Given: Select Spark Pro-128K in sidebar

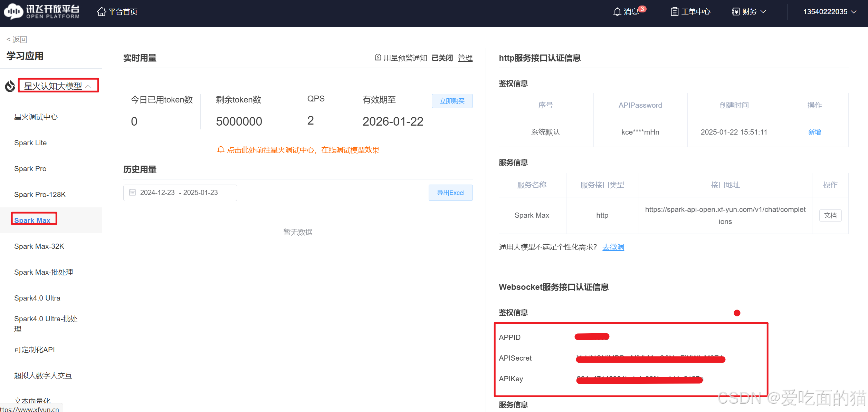Looking at the screenshot, I should (40, 195).
